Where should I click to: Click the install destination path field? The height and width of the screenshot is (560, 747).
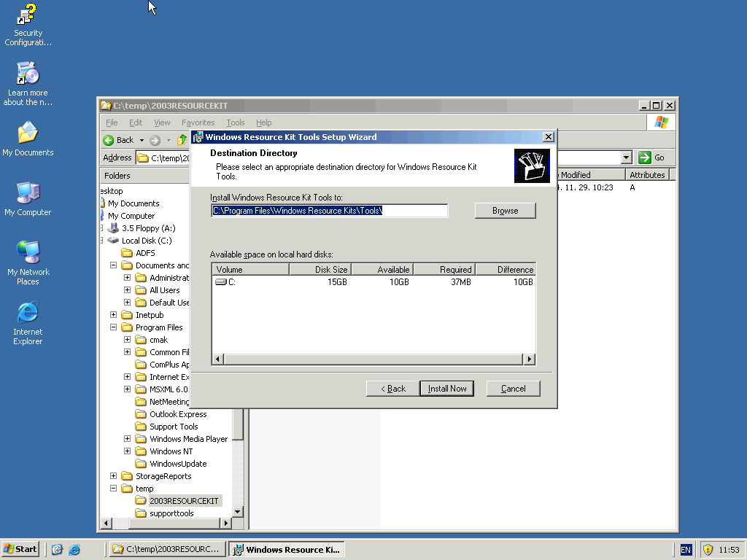[x=329, y=211]
